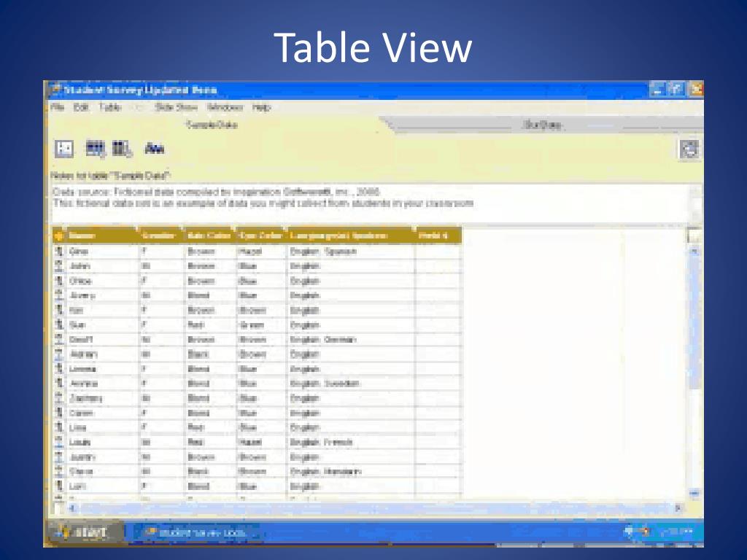The height and width of the screenshot is (560, 747).
Task: Select the row icon beside Chloe
Action: point(60,281)
